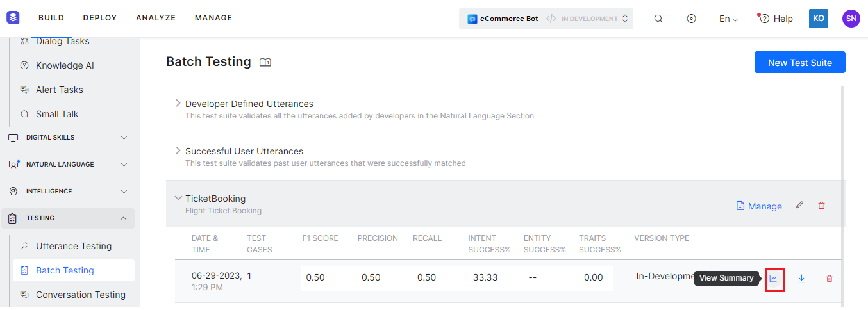
Task: Expand the Natural Language sidebar section
Action: (68, 165)
